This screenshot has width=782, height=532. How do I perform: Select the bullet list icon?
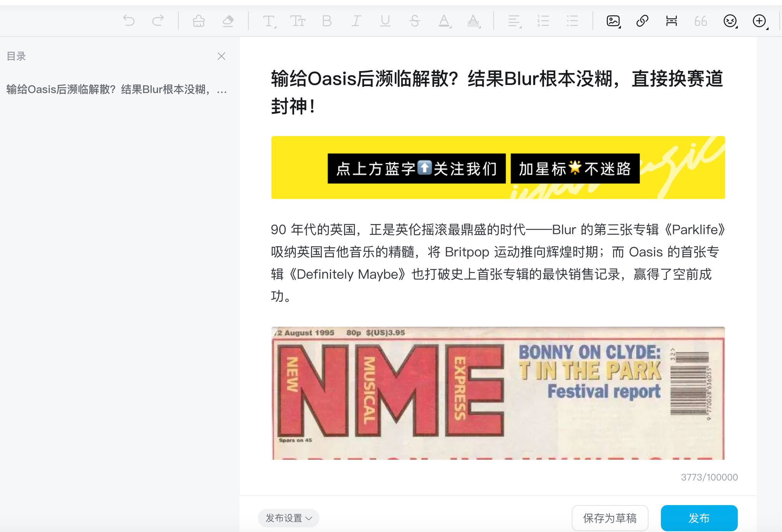tap(572, 21)
